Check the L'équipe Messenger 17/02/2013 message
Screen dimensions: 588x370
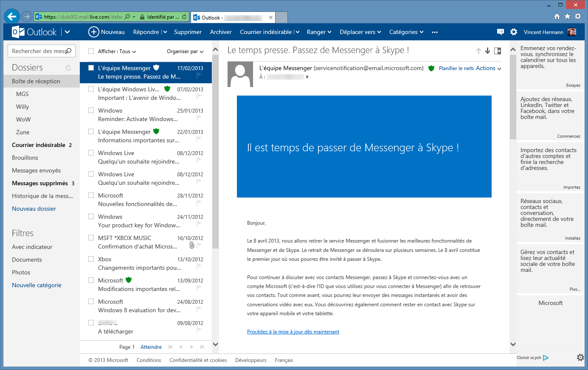pos(91,68)
